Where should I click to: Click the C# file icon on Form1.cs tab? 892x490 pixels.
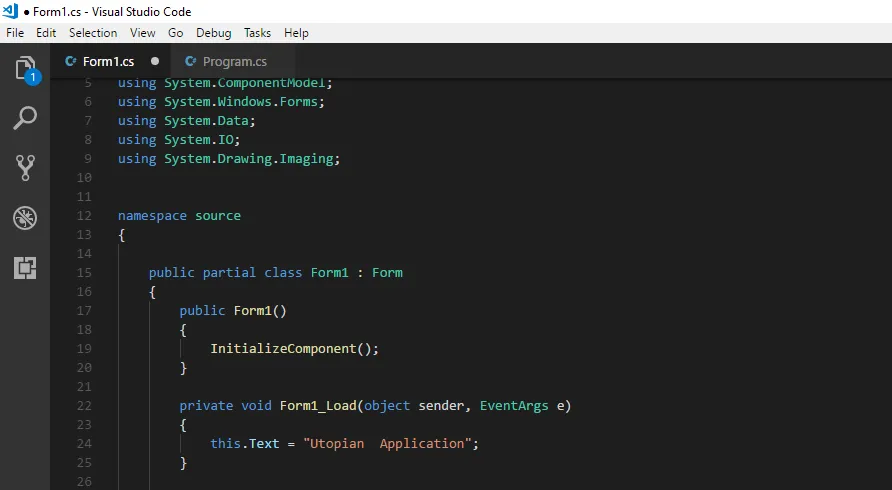click(x=71, y=61)
